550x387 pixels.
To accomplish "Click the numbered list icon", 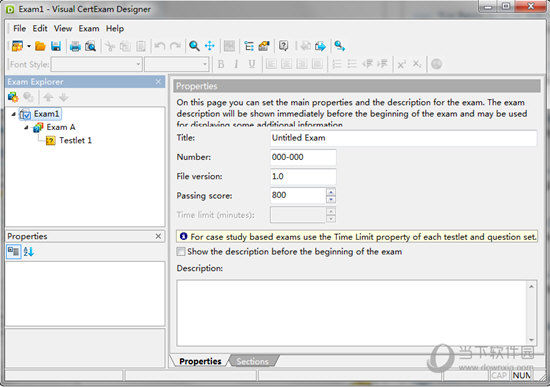I will click(336, 64).
